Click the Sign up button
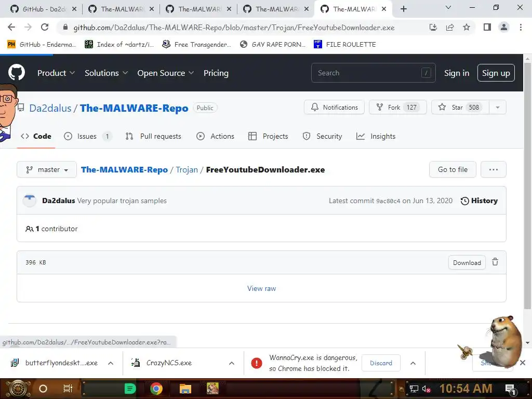 click(x=496, y=73)
